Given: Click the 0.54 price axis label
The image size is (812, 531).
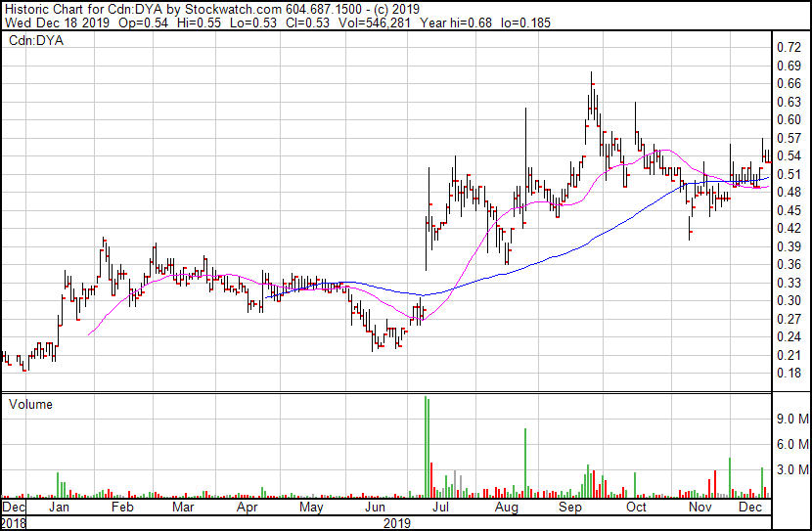Looking at the screenshot, I should 789,155.
